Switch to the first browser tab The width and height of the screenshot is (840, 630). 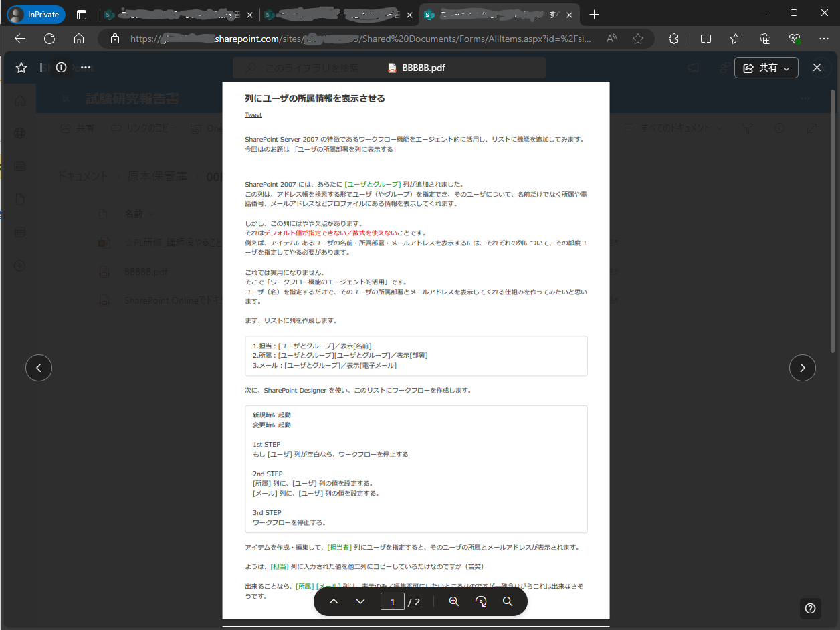point(177,14)
